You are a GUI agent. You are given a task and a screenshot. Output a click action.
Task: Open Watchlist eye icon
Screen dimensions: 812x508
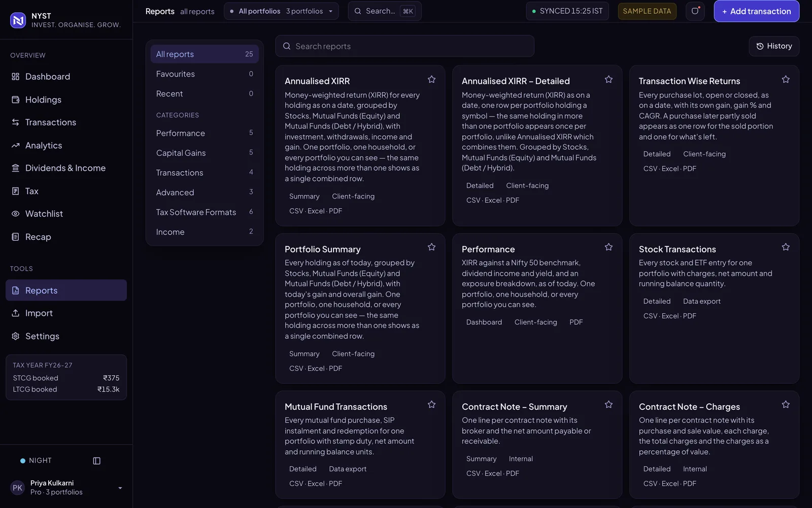click(x=16, y=214)
